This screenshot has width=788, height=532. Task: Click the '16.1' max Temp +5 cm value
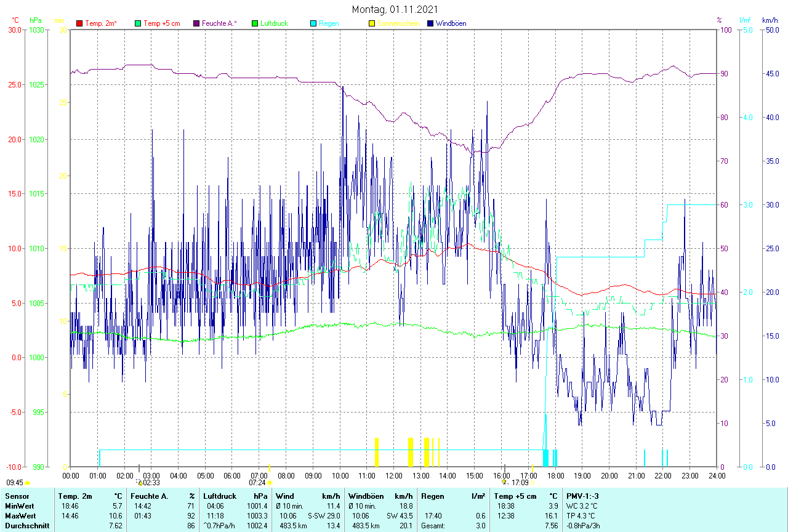click(x=552, y=515)
